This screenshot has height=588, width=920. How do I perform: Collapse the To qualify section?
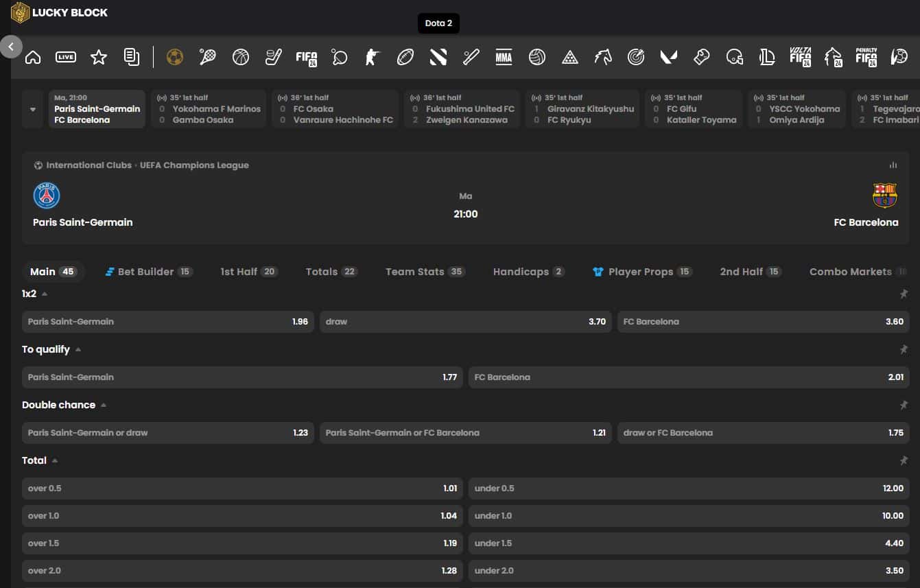(x=78, y=349)
